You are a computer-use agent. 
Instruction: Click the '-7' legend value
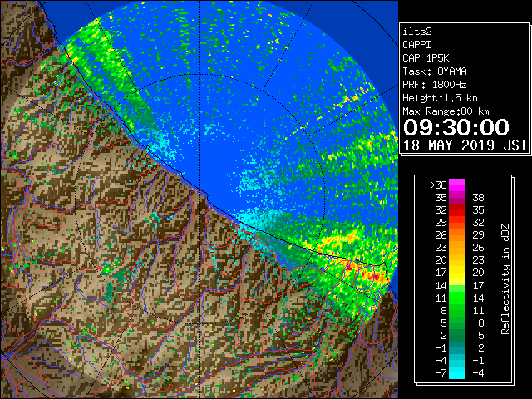[441, 373]
